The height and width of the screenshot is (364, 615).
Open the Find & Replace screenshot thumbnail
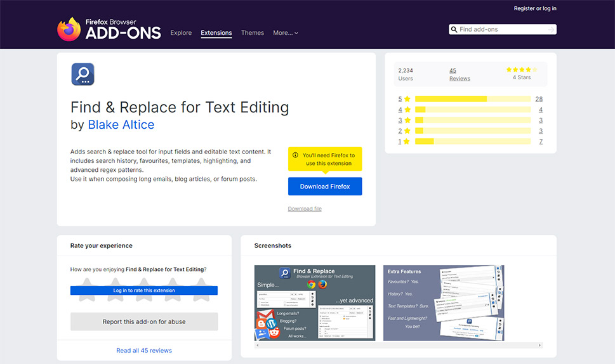[315, 303]
